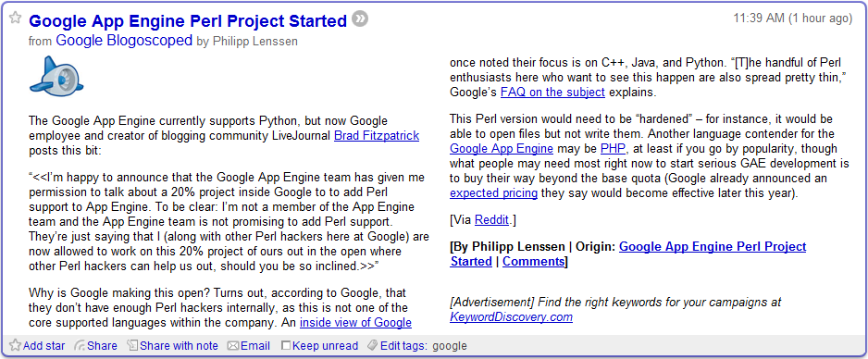Open the inside view of Google link
868x359 pixels.
[355, 323]
